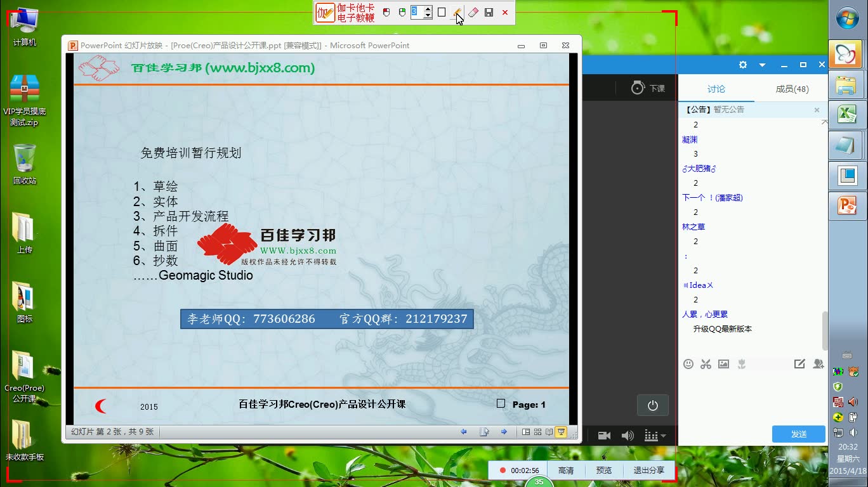Expand the dropdown arrow beside the settings gear

[x=762, y=65]
